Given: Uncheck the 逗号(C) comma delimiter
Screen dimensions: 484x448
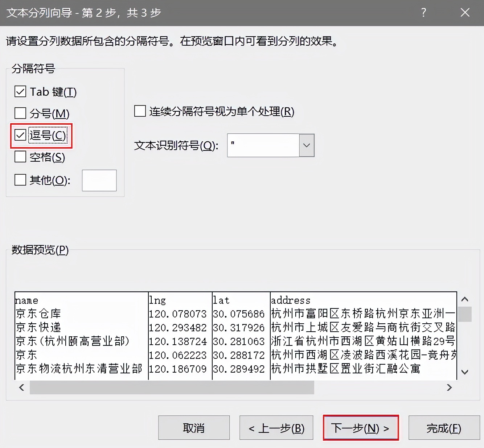Looking at the screenshot, I should pyautogui.click(x=20, y=135).
